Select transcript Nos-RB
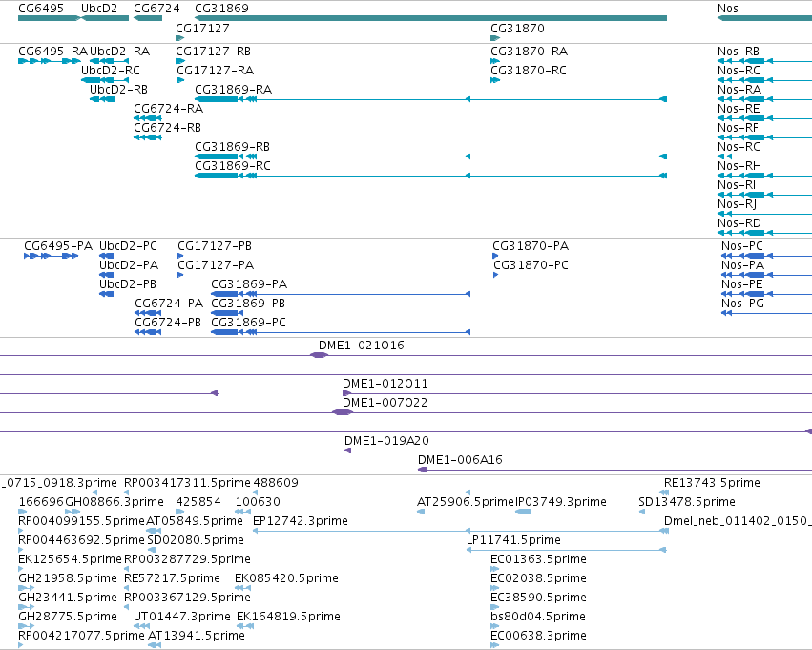 [x=739, y=52]
